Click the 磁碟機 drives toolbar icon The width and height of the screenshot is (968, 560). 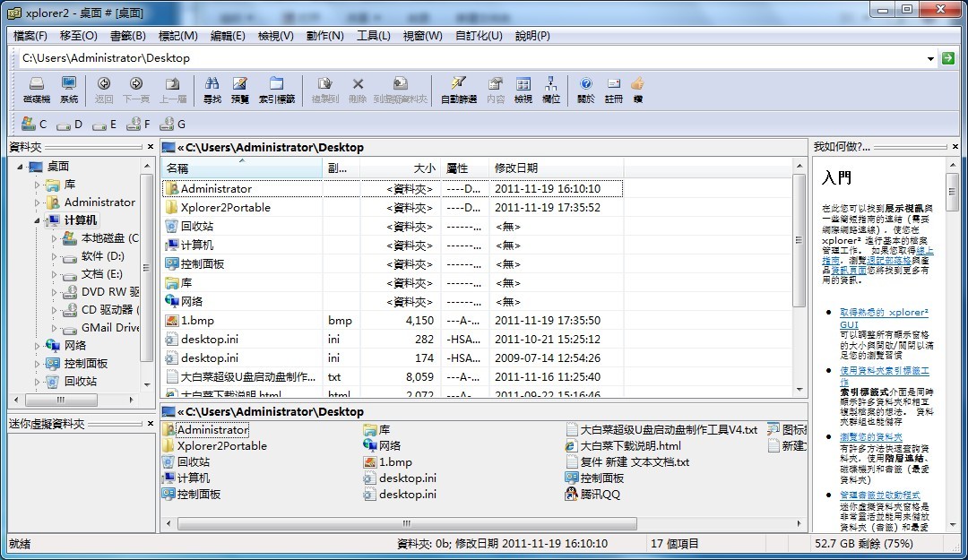click(37, 89)
